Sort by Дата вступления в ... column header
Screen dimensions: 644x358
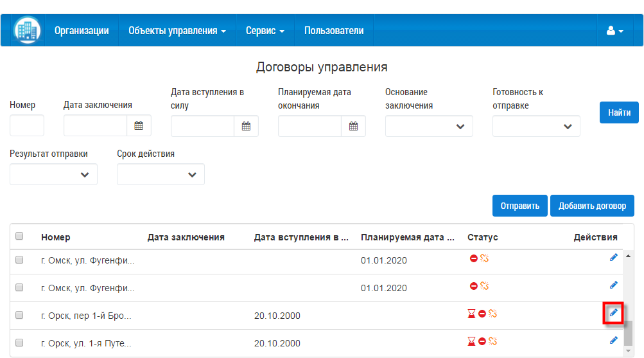[301, 237]
